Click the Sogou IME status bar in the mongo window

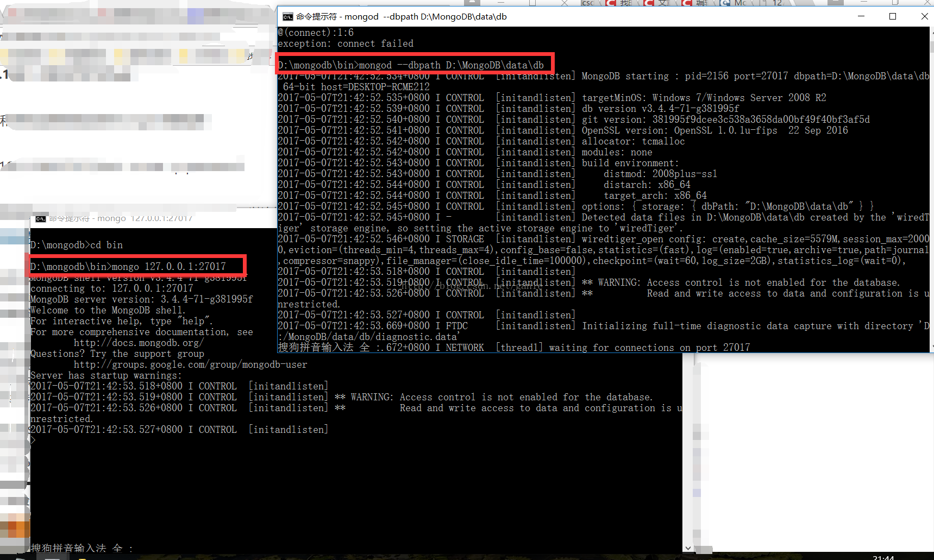click(x=82, y=548)
